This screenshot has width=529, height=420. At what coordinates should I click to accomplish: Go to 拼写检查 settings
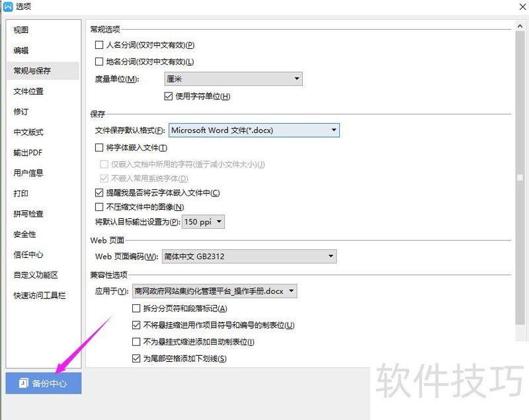pyautogui.click(x=43, y=214)
